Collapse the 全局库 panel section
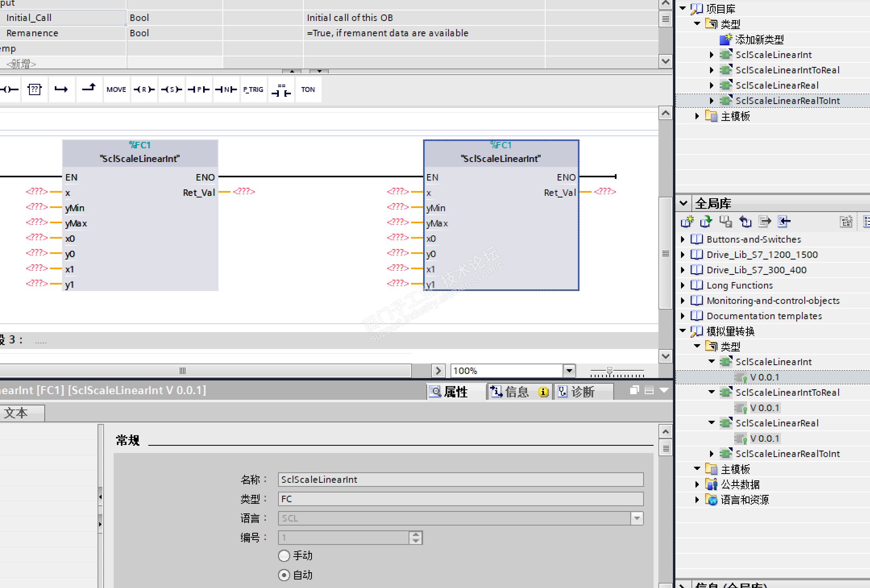The height and width of the screenshot is (588, 870). pyautogui.click(x=683, y=203)
